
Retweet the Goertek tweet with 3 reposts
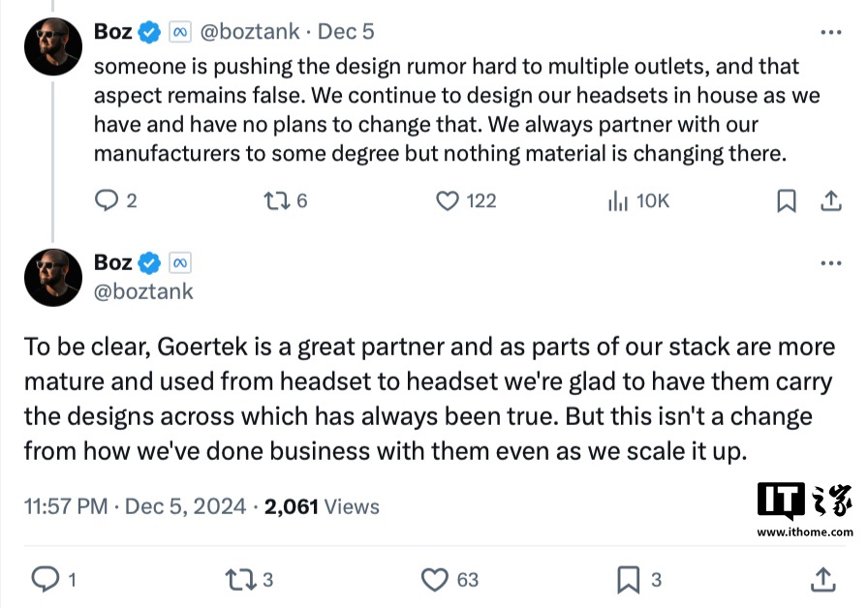coord(238,579)
